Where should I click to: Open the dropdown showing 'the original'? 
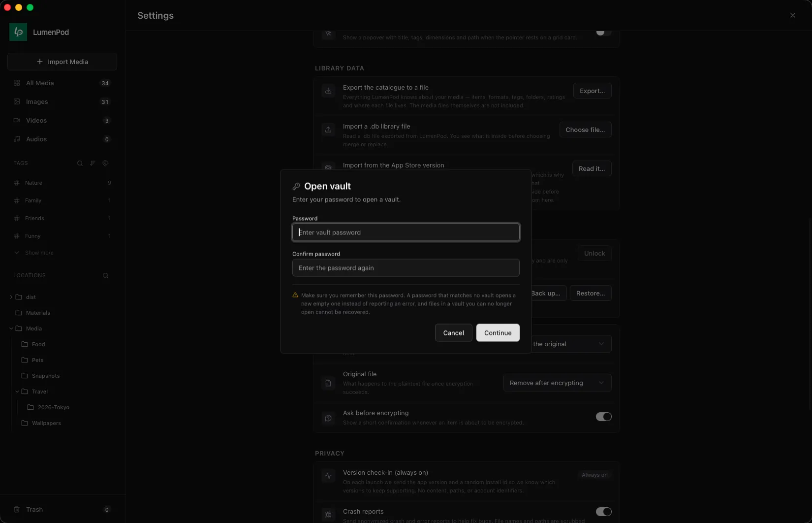pos(571,344)
